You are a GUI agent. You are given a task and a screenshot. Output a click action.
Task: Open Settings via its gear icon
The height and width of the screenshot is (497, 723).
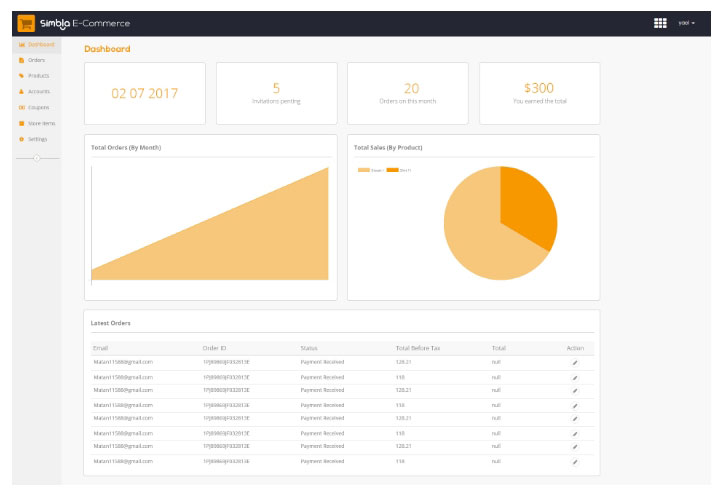tap(21, 139)
